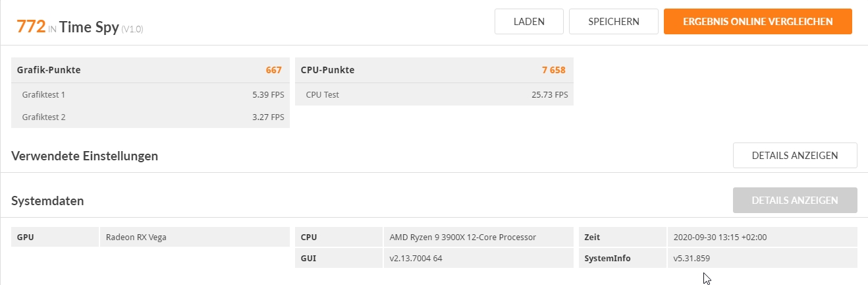Screen dimensions: 868x285
Task: Show details for Verwendete Einstellungen
Action: 795,156
